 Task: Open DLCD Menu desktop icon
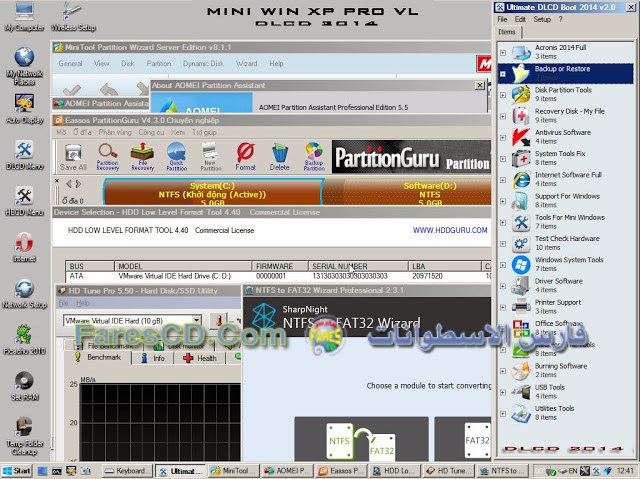[x=24, y=155]
